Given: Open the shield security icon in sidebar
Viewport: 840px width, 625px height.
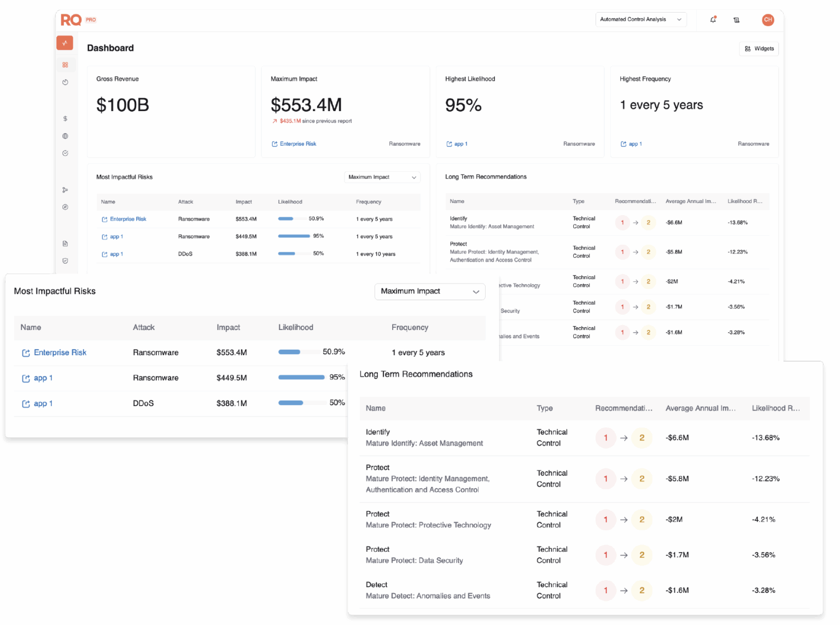Looking at the screenshot, I should pyautogui.click(x=65, y=261).
